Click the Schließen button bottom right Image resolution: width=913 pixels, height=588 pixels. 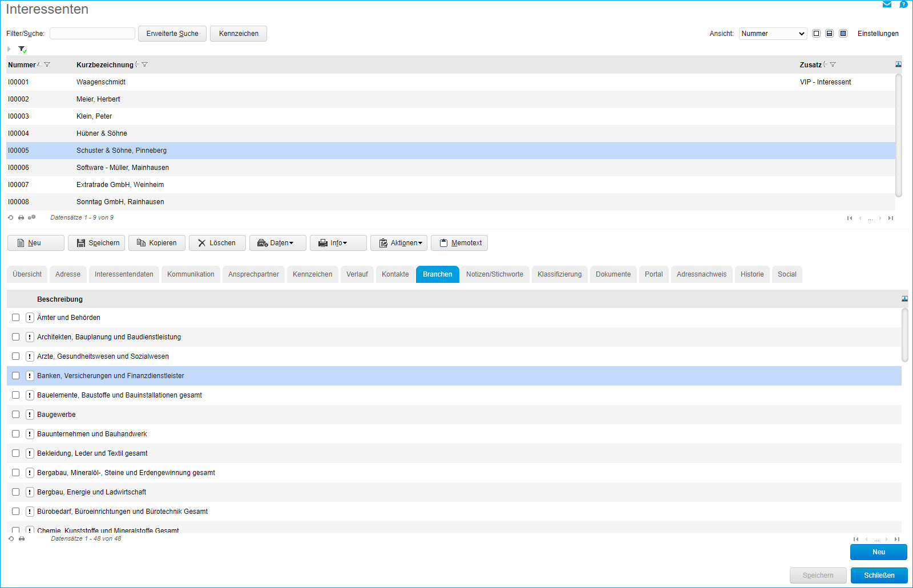pyautogui.click(x=878, y=575)
